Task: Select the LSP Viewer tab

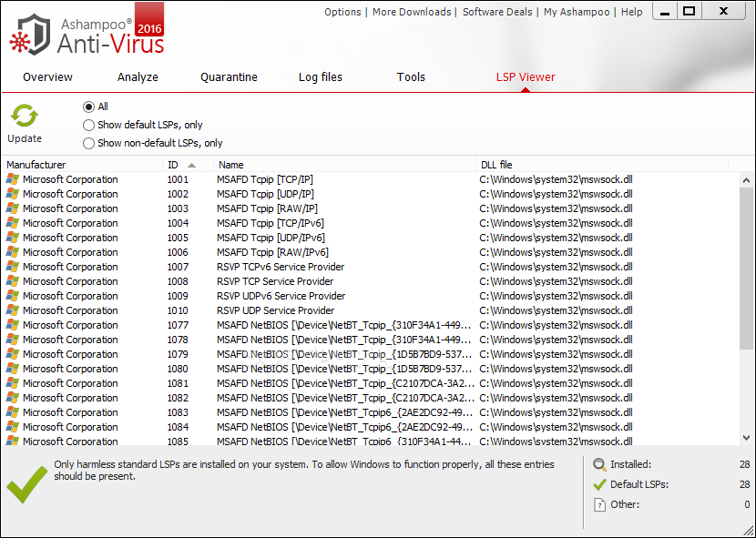Action: coord(526,77)
